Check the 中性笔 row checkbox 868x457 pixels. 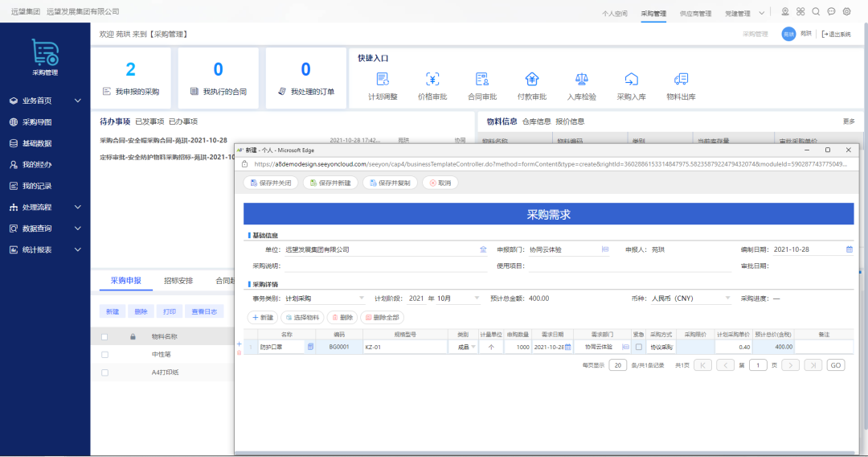pyautogui.click(x=104, y=355)
